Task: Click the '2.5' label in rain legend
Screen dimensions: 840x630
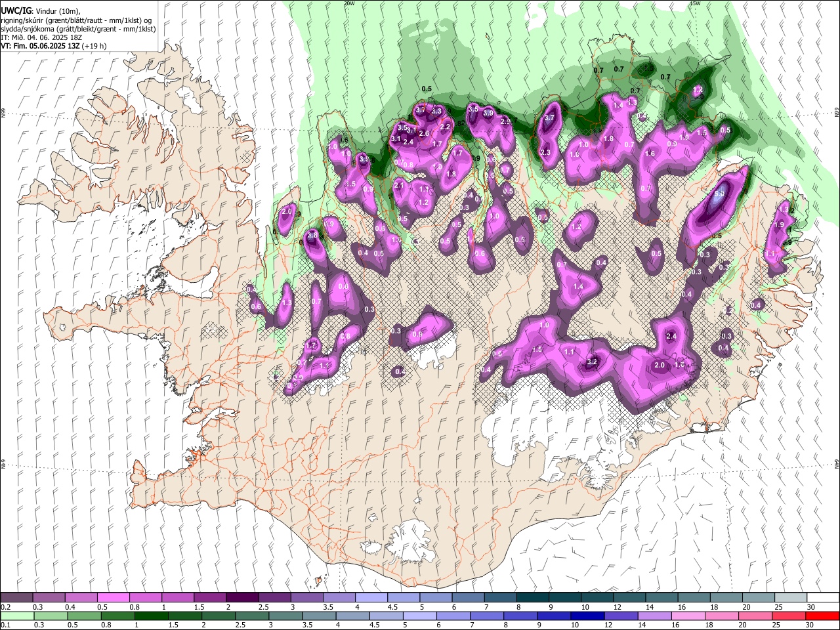Action: (x=241, y=625)
